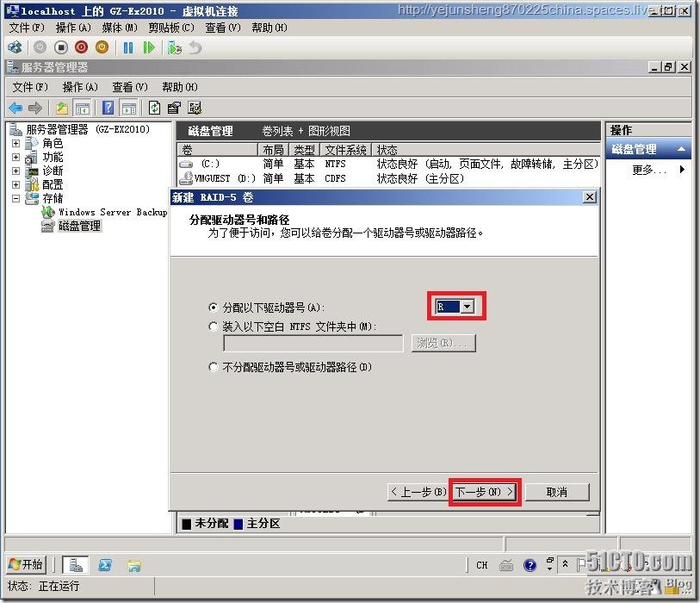700x603 pixels.
Task: Expand 更多... actions submenu
Action: pos(658,171)
